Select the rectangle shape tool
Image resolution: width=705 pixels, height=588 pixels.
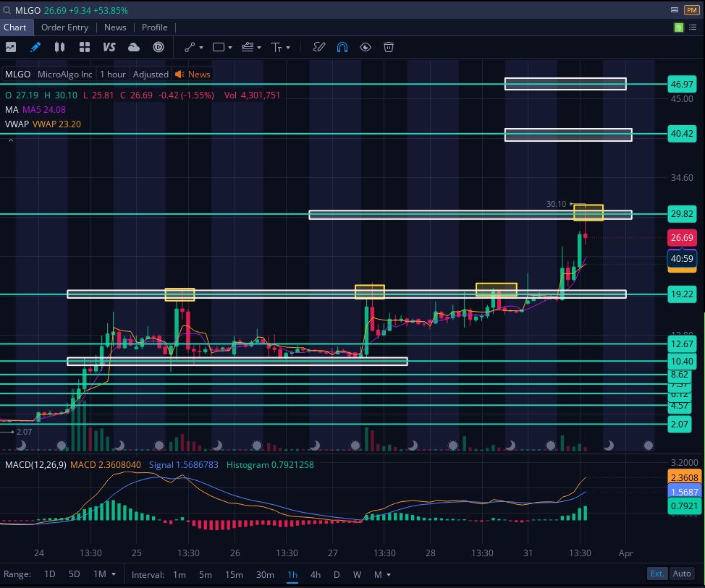coord(219,47)
